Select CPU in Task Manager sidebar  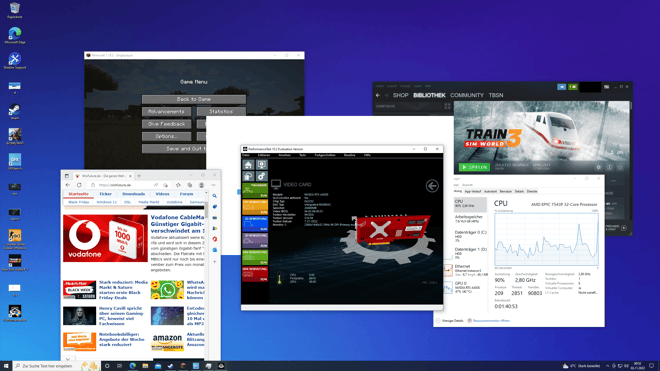(470, 204)
